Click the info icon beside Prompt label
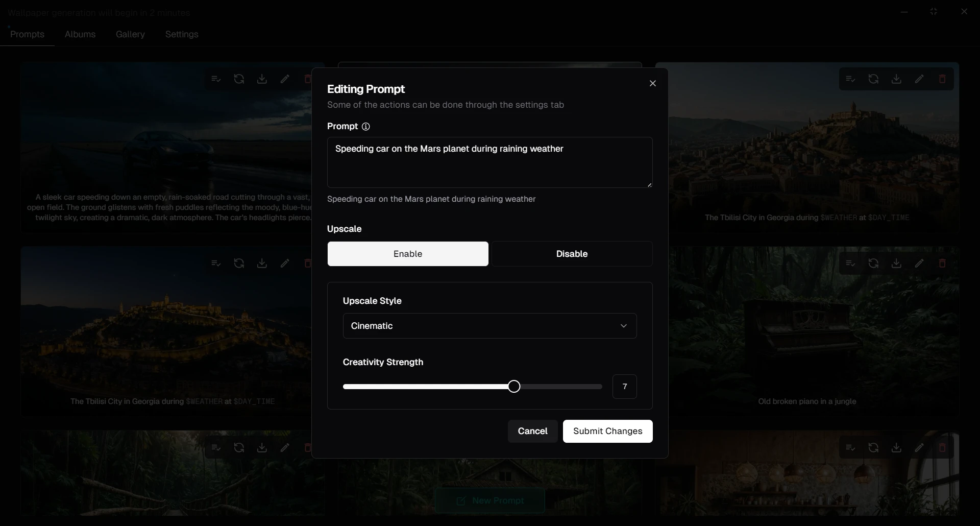This screenshot has height=526, width=980. pyautogui.click(x=365, y=127)
